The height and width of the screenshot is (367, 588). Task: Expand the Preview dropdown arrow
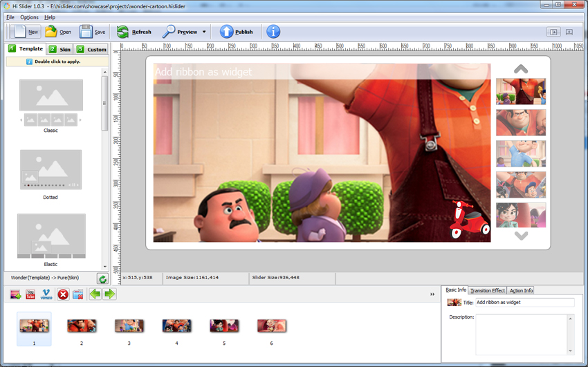204,32
